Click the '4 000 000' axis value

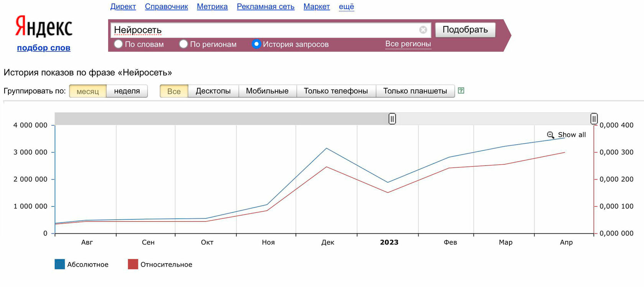pyautogui.click(x=31, y=125)
